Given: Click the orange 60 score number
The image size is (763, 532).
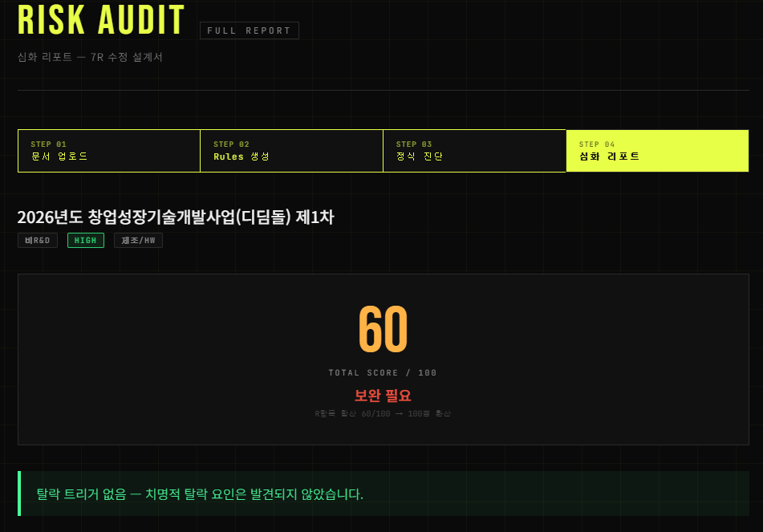Looking at the screenshot, I should click(383, 329).
